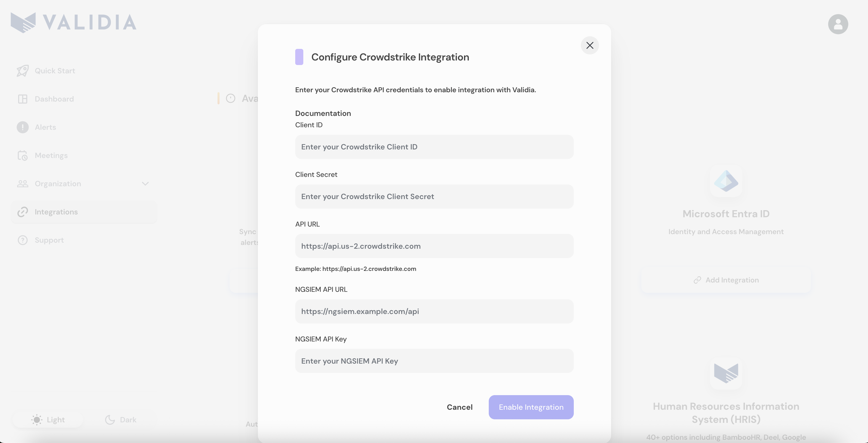The height and width of the screenshot is (443, 868).
Task: Cancel the Crowdstrike configuration
Action: [459, 407]
